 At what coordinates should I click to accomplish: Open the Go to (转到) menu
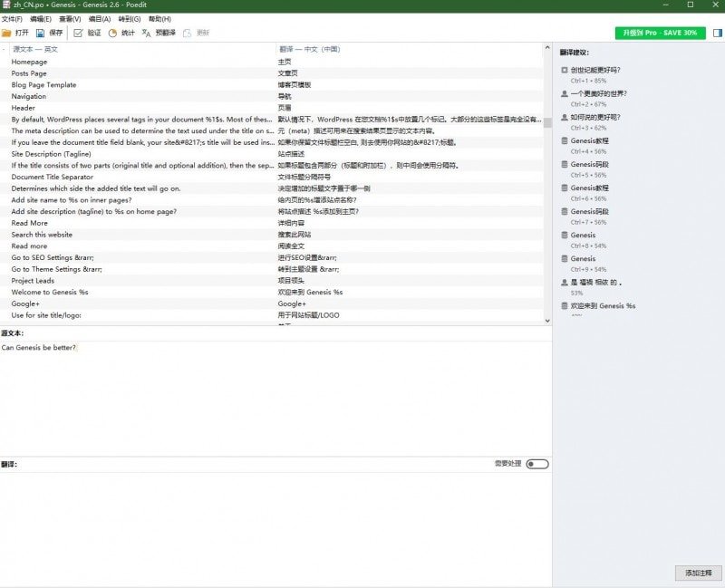(x=130, y=19)
